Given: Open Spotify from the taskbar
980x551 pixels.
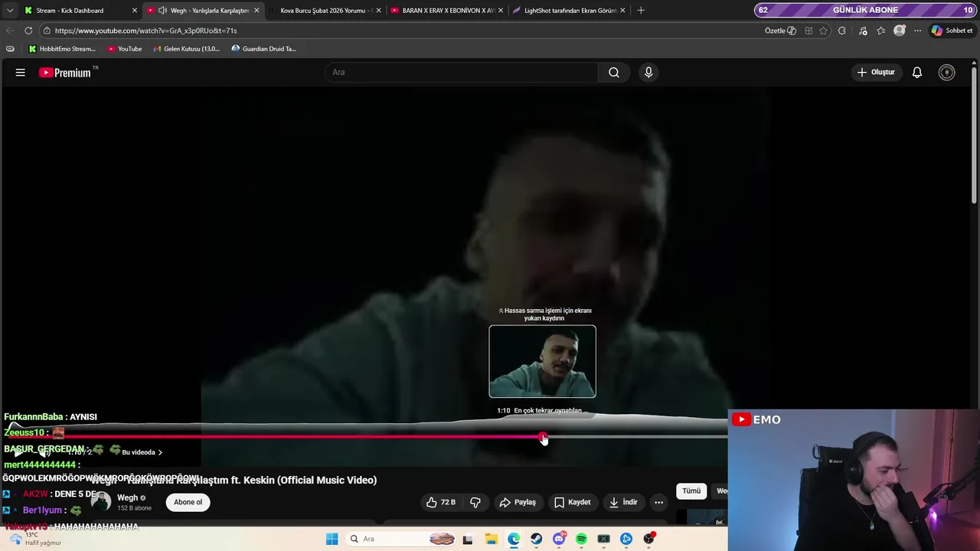Looking at the screenshot, I should click(581, 539).
